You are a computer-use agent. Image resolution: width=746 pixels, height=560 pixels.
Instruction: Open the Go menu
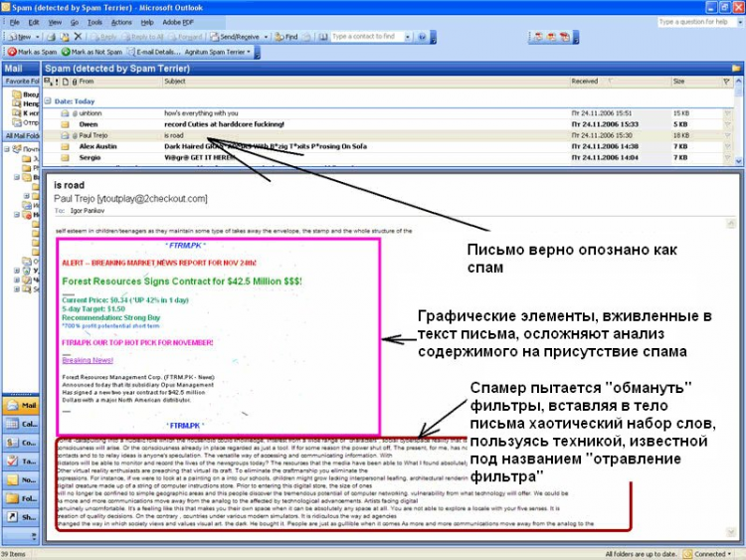tap(75, 22)
